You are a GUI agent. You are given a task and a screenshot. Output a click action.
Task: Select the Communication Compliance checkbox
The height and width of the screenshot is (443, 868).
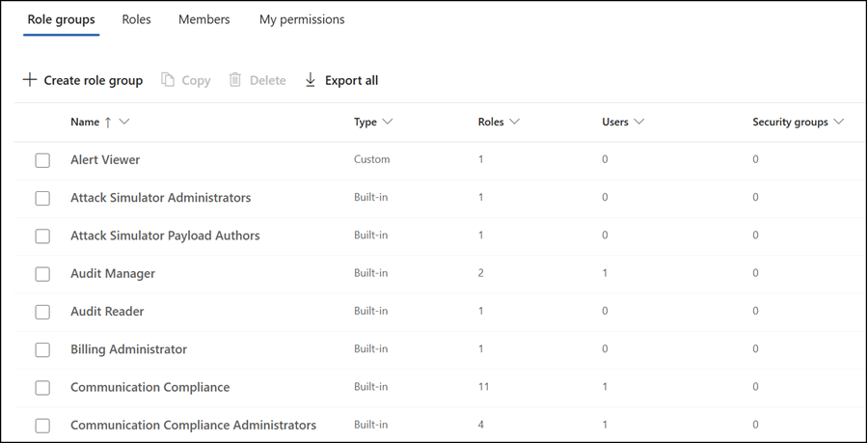(x=42, y=388)
